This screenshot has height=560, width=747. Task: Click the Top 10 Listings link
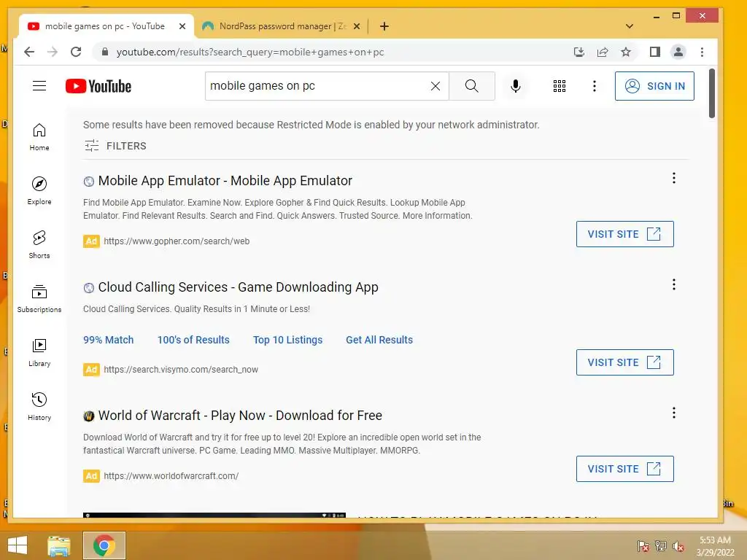click(x=287, y=340)
